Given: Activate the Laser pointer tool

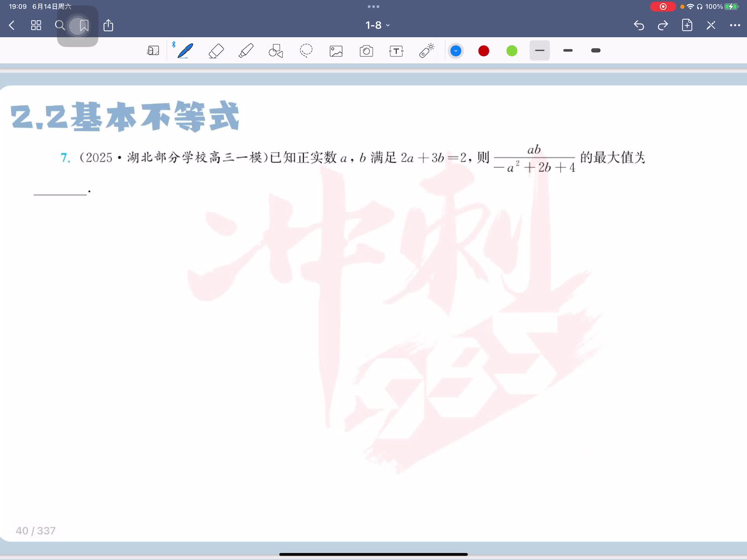Looking at the screenshot, I should click(427, 51).
